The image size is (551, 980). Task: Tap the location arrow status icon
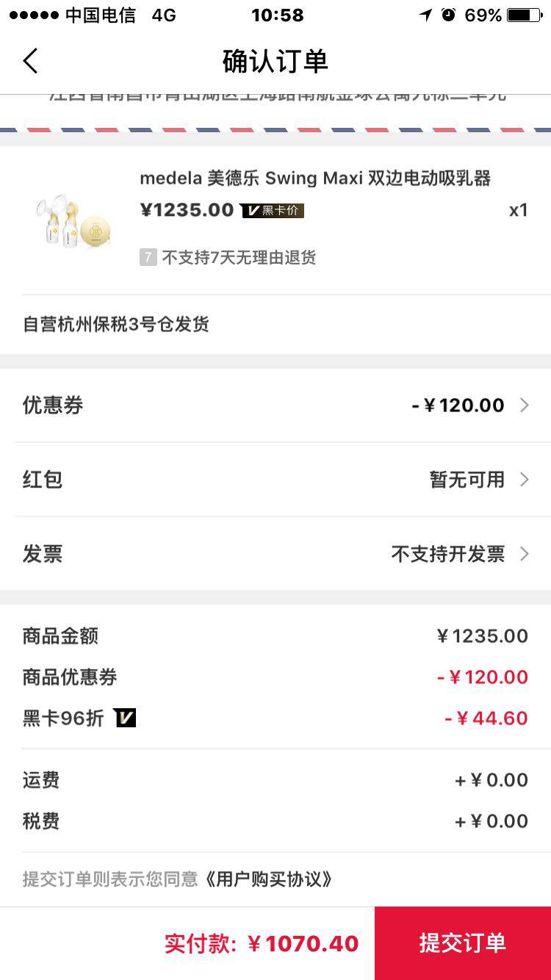click(425, 15)
